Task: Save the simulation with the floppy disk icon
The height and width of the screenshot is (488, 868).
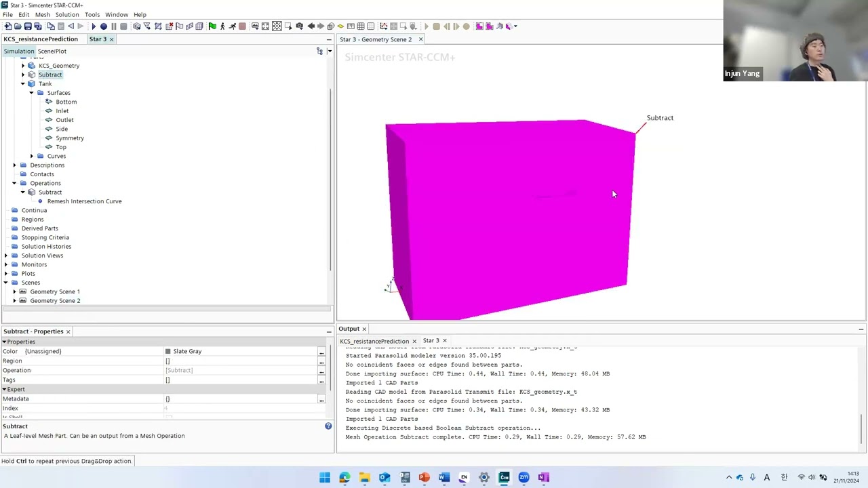Action: [28, 26]
